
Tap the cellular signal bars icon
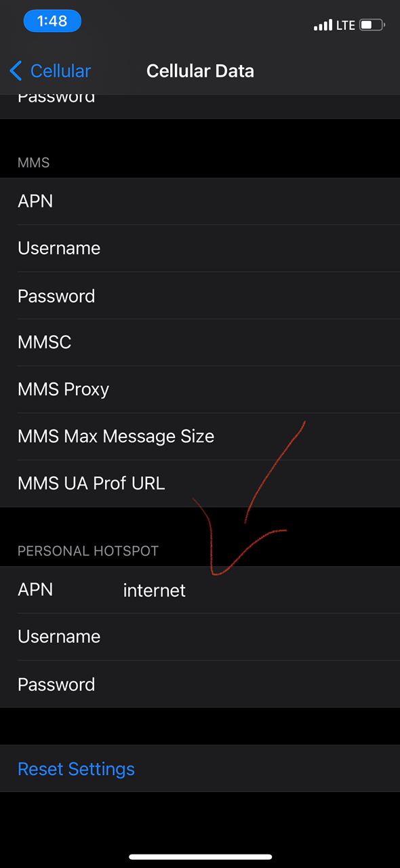[323, 25]
